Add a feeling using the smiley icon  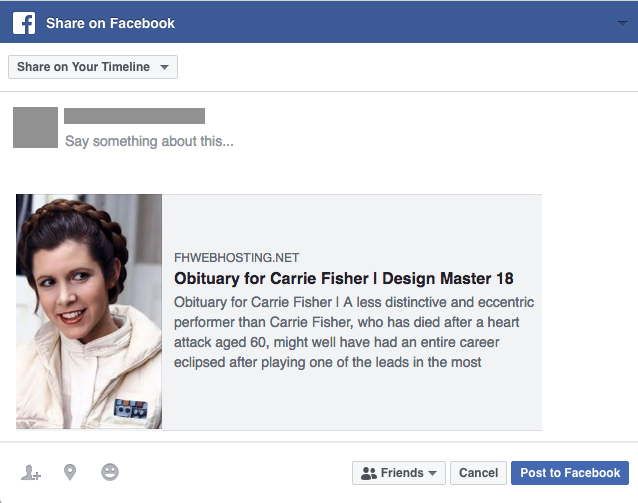110,473
